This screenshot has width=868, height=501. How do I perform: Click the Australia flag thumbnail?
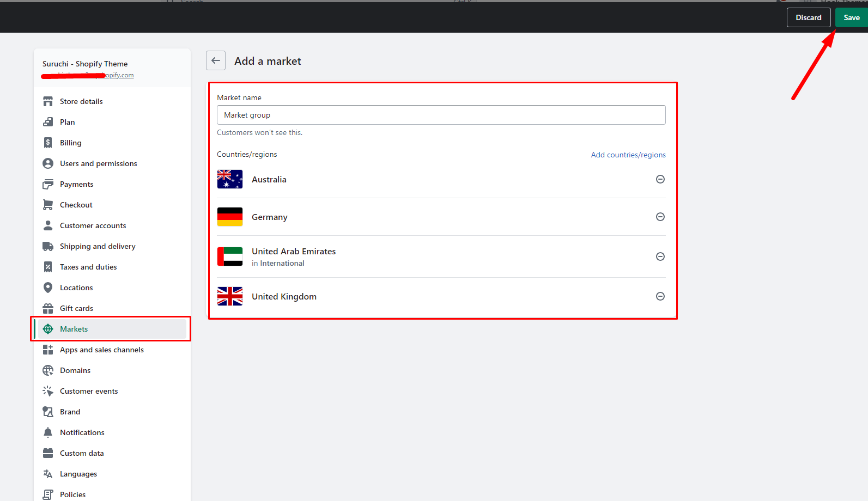pyautogui.click(x=230, y=179)
